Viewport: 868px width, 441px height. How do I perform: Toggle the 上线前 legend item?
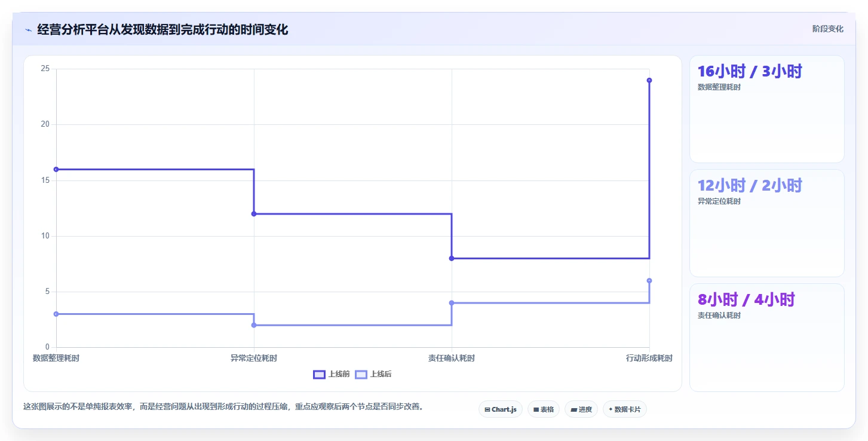(332, 374)
